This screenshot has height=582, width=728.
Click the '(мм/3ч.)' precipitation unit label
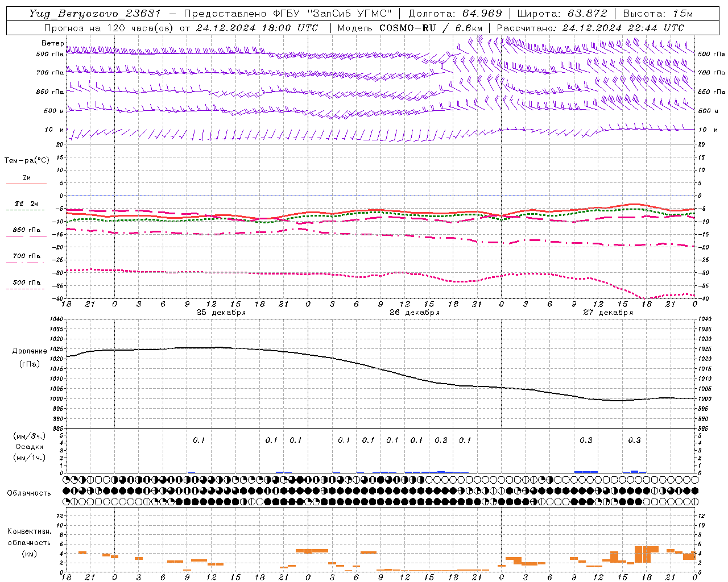pos(30,436)
